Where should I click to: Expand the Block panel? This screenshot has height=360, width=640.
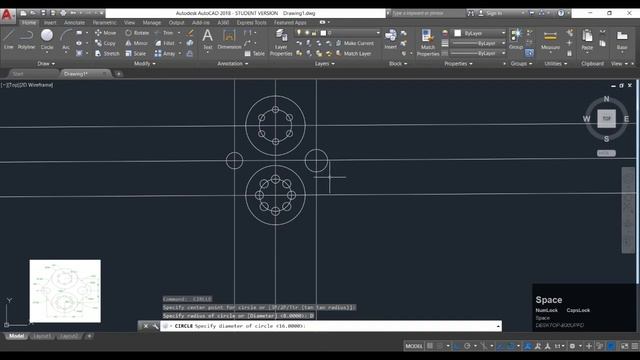[398, 64]
